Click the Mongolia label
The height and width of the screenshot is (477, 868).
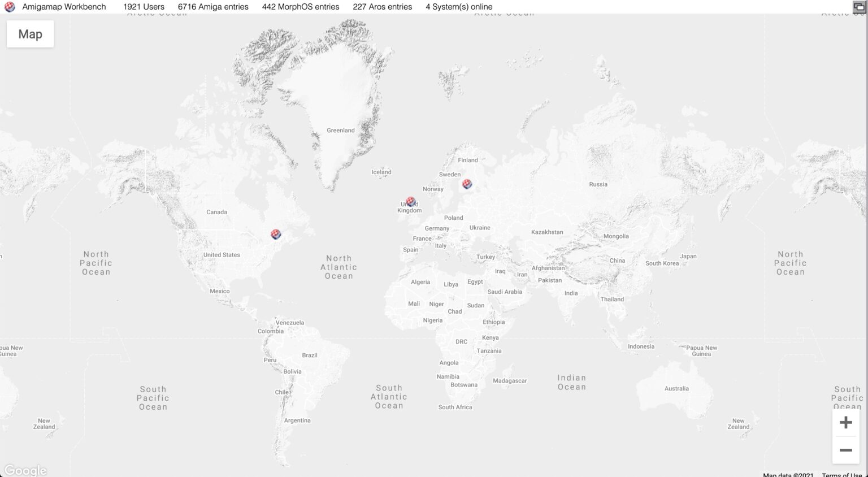click(616, 236)
